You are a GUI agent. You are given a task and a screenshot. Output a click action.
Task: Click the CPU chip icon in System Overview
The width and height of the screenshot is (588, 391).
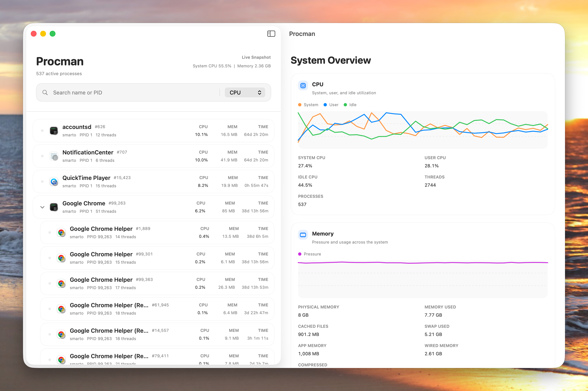click(303, 85)
